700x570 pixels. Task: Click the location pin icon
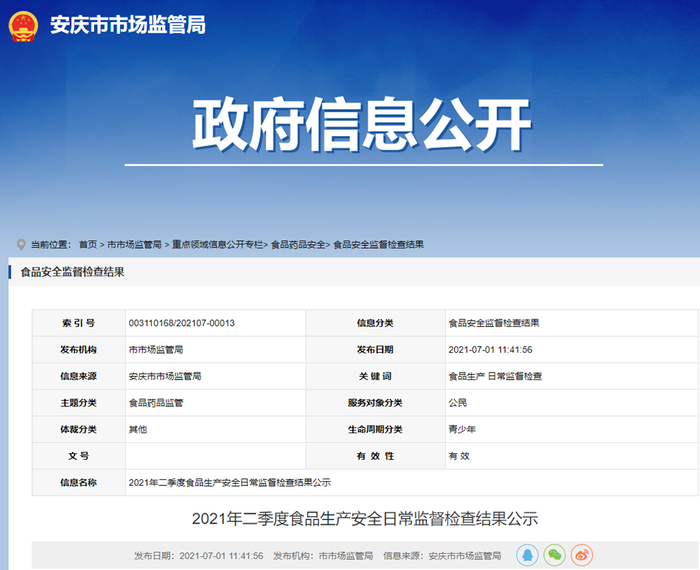pos(21,245)
